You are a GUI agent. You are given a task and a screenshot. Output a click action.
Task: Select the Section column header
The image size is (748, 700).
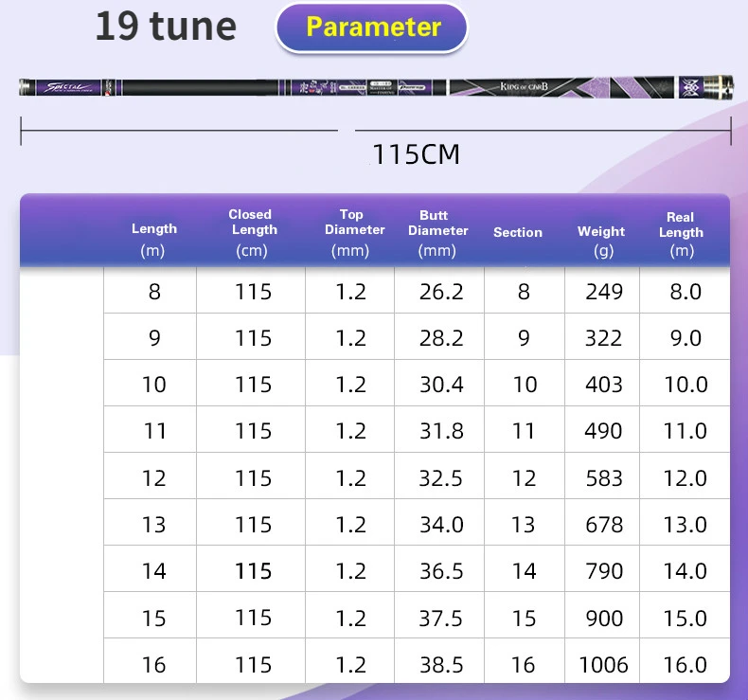tap(517, 232)
